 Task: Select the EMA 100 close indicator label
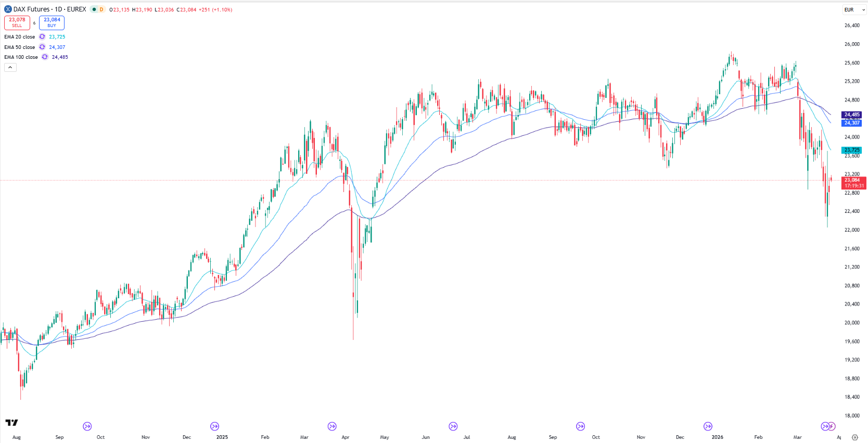click(21, 57)
